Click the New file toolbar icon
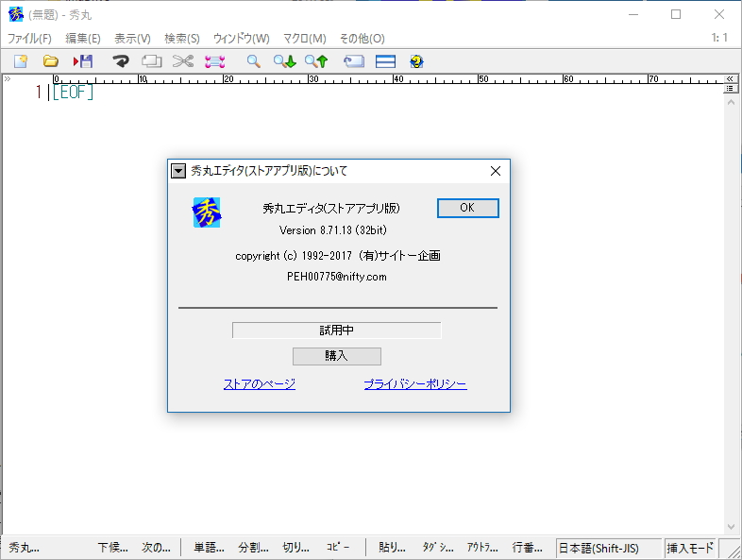The height and width of the screenshot is (560, 742). (21, 61)
